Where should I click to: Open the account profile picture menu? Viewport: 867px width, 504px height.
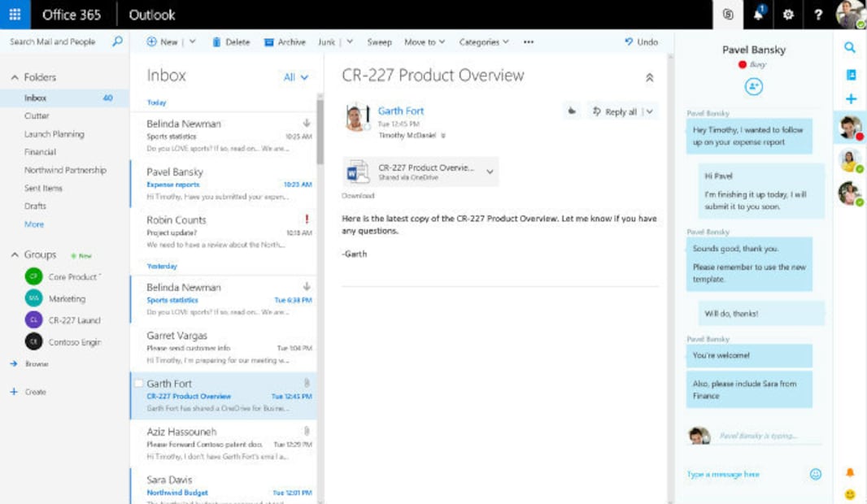tap(851, 15)
